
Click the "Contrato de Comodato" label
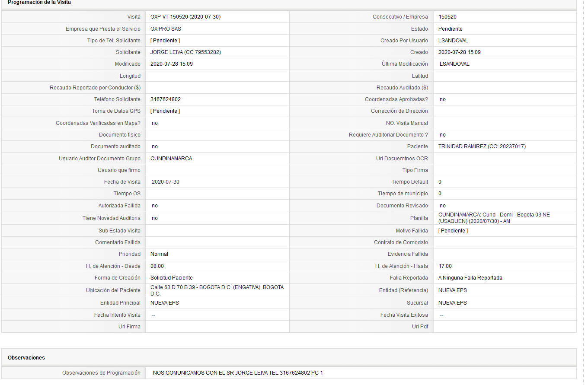point(401,242)
